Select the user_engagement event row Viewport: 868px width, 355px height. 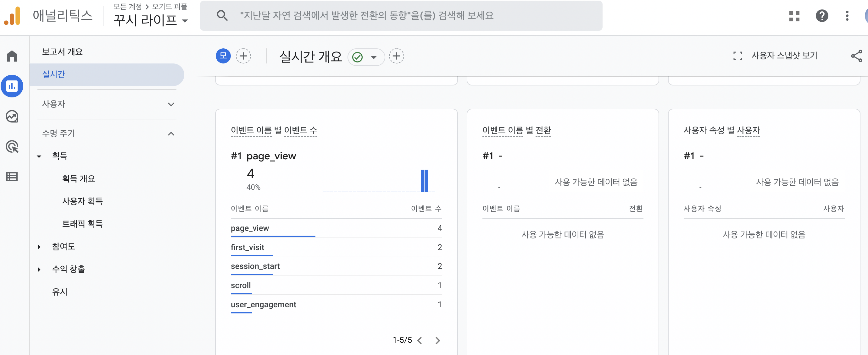pos(336,304)
